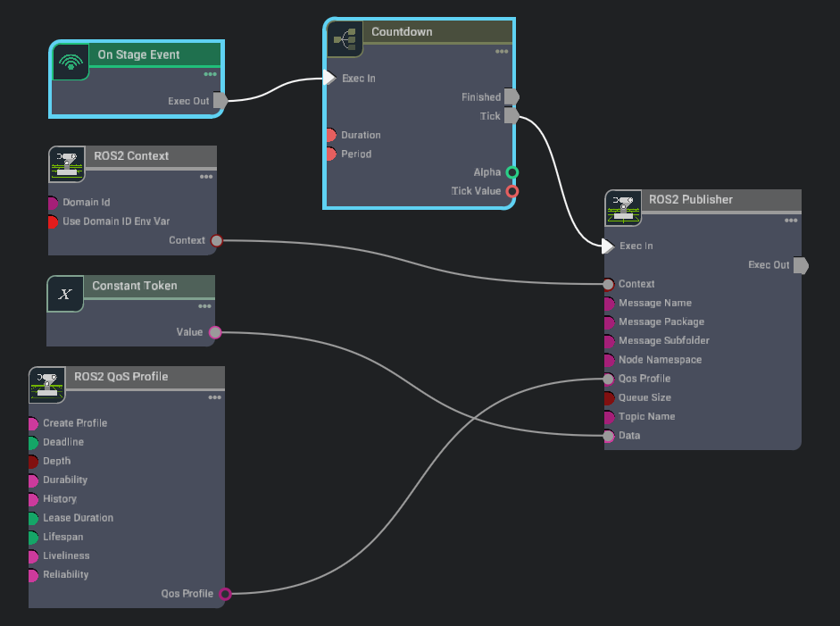Click the Countdown Finished output arrow
840x626 pixels.
[x=511, y=96]
